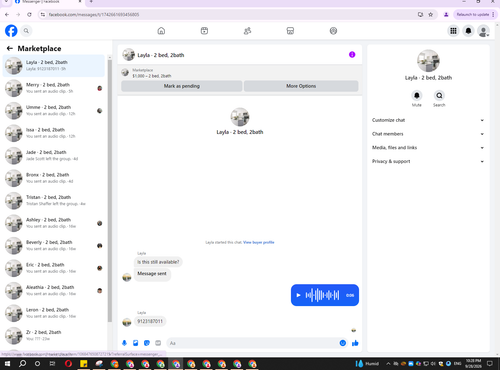Search within the conversation

coord(439,96)
